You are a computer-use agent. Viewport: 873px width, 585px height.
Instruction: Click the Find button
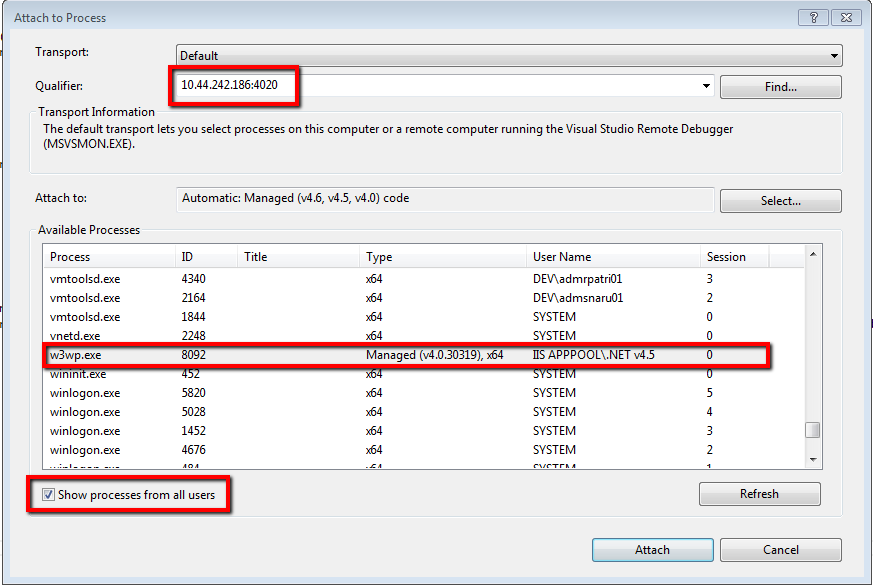point(780,86)
